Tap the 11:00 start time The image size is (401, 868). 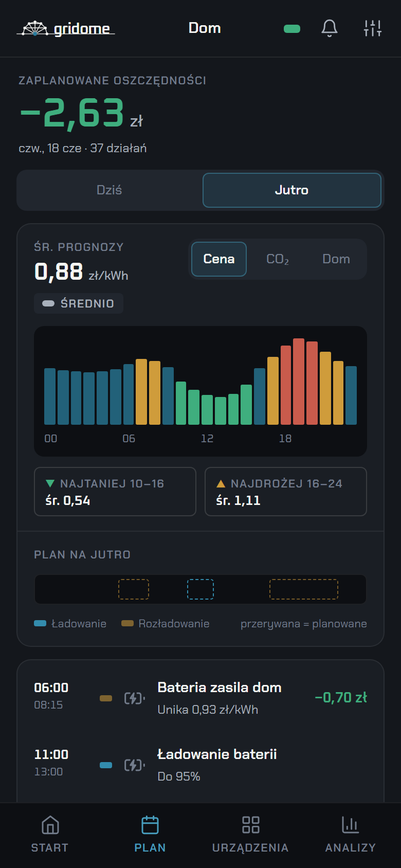click(51, 755)
